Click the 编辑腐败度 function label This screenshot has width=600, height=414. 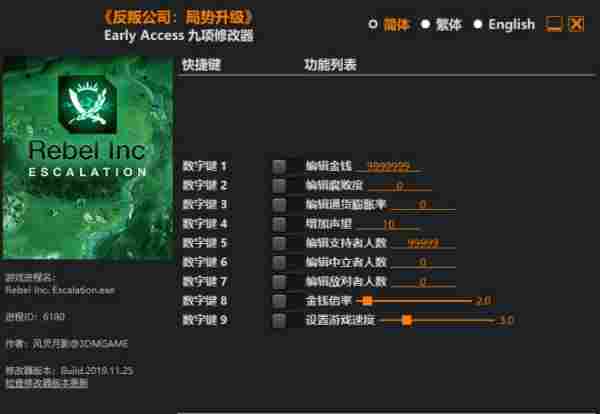click(334, 186)
